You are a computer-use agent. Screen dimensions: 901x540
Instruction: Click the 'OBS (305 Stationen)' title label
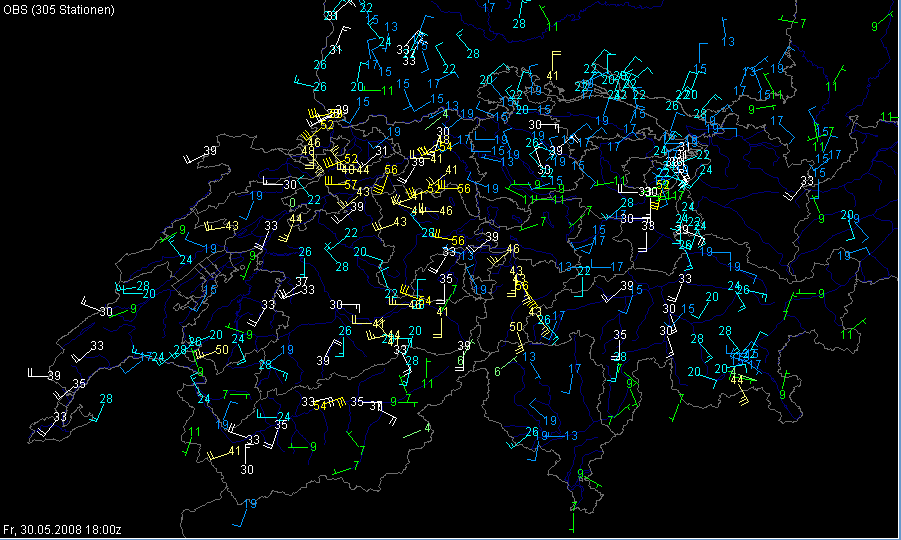click(59, 10)
